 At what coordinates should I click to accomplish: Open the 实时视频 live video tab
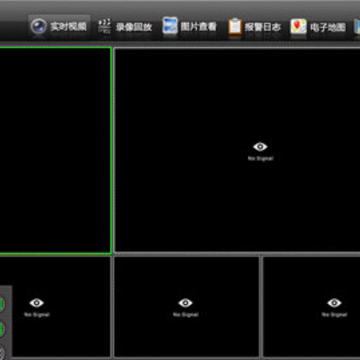tap(59, 26)
